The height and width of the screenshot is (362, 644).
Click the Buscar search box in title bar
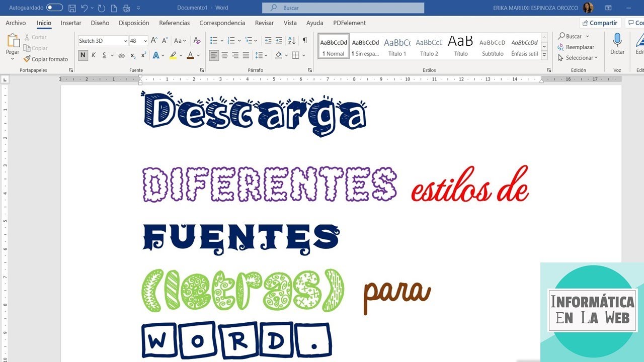(343, 8)
